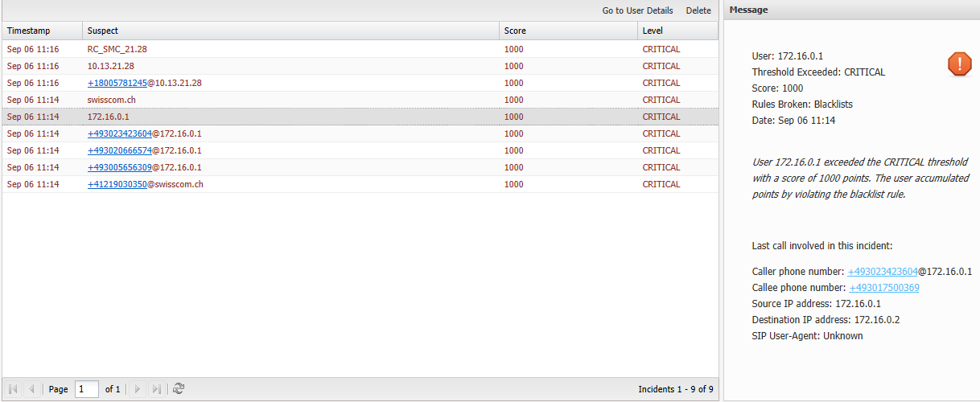The width and height of the screenshot is (980, 402).
Task: Go to first page of incidents
Action: coord(14,389)
